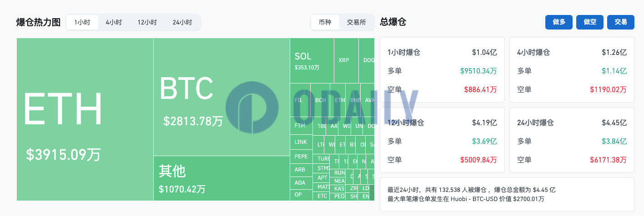This screenshot has height=216, width=644.
Task: Click the 做多 button
Action: point(559,22)
